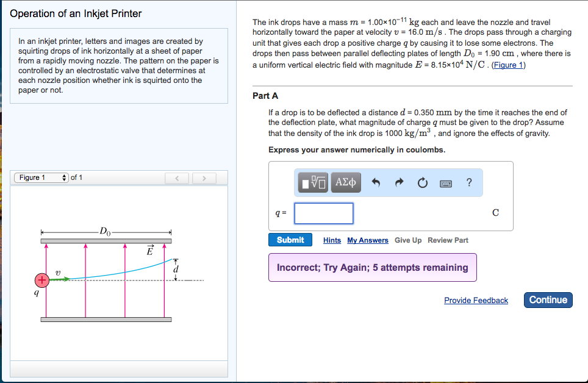Click the positive charge symbol in the figure
Image resolution: width=588 pixels, height=383 pixels.
41,280
